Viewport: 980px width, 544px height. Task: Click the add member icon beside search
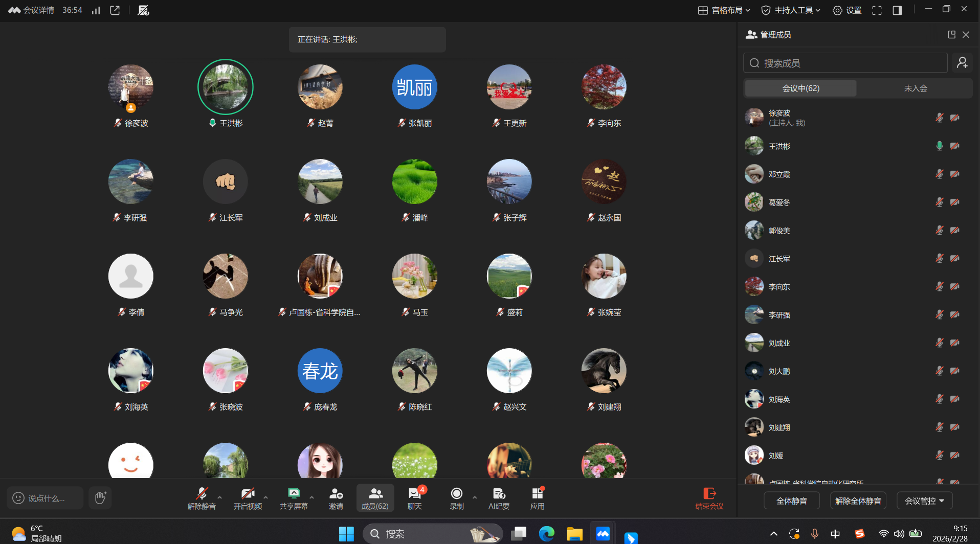[962, 63]
